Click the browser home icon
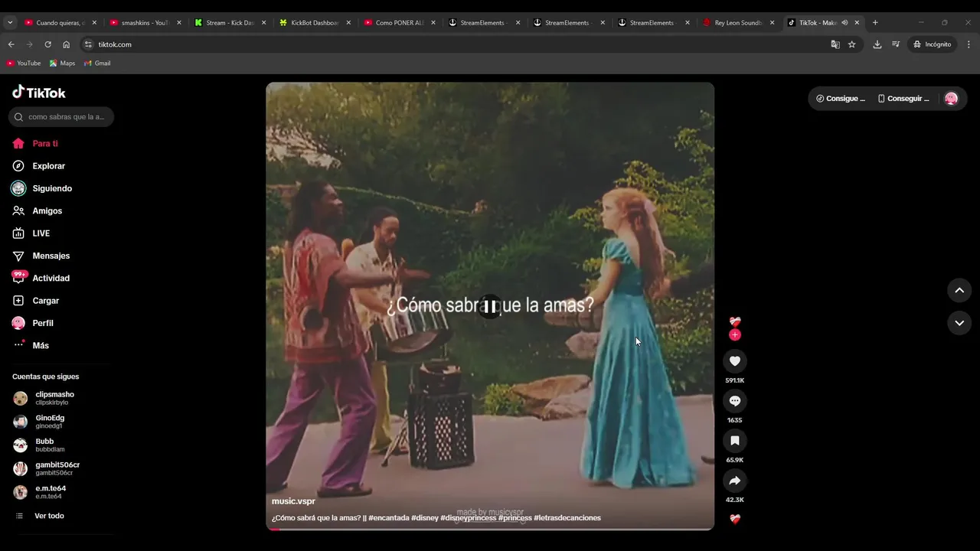The width and height of the screenshot is (980, 551). tap(66, 44)
